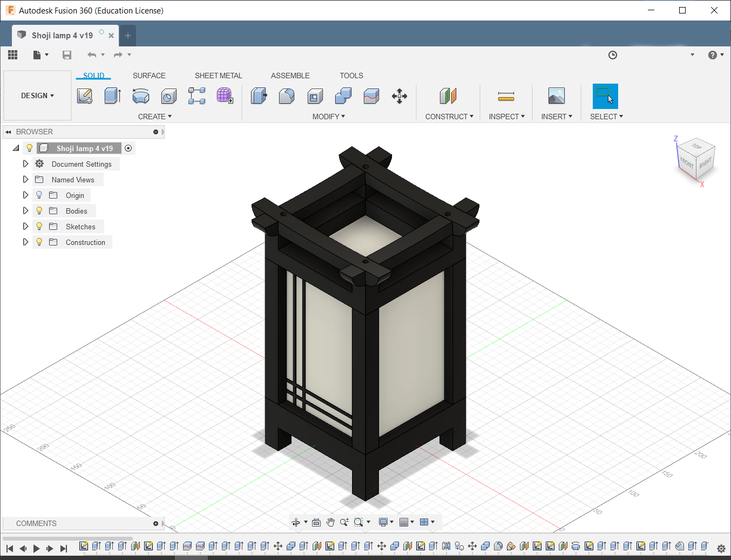The image size is (731, 560).
Task: Toggle Sketches folder visibility lightbulb
Action: point(39,227)
